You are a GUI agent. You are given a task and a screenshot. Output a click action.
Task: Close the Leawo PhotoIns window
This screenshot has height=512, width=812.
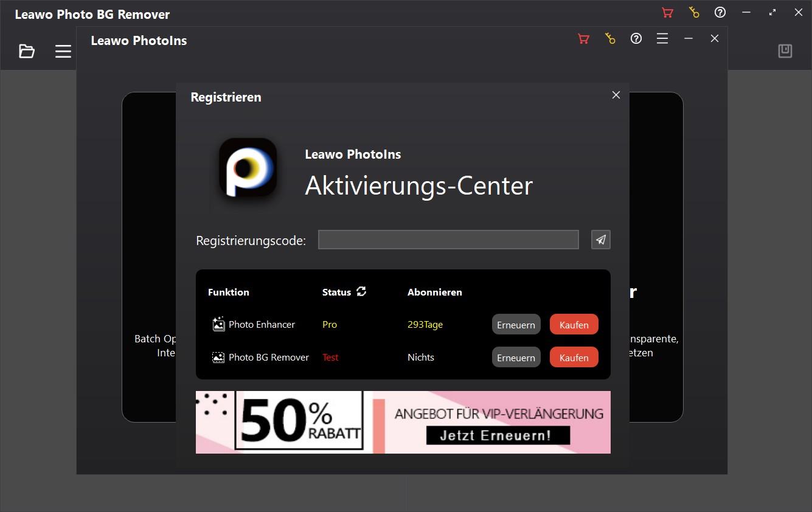point(715,39)
